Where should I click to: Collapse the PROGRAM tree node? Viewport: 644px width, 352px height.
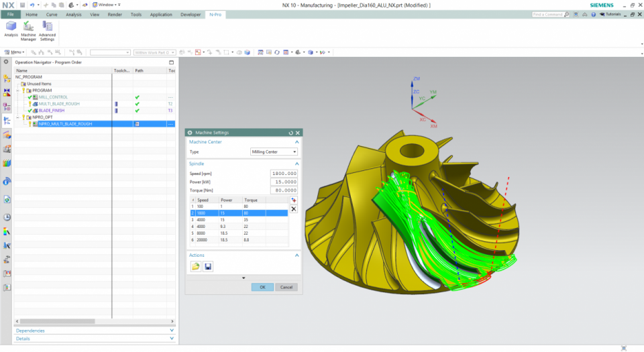coord(18,91)
